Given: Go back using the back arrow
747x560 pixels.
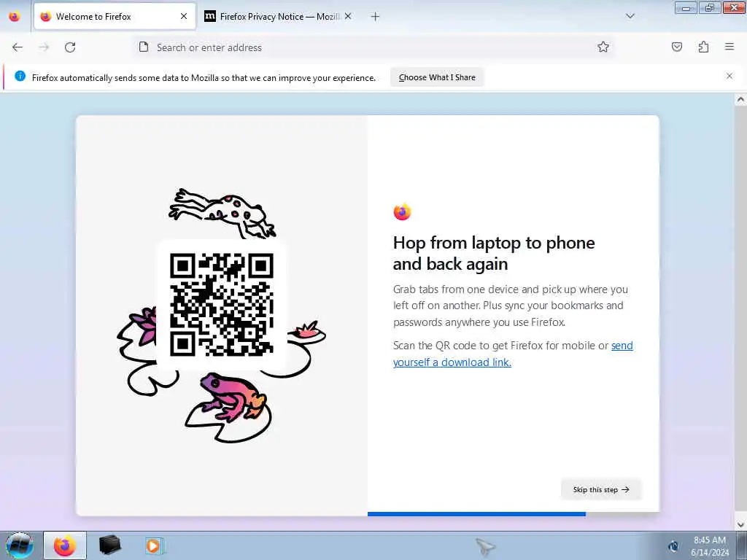Looking at the screenshot, I should tap(18, 47).
